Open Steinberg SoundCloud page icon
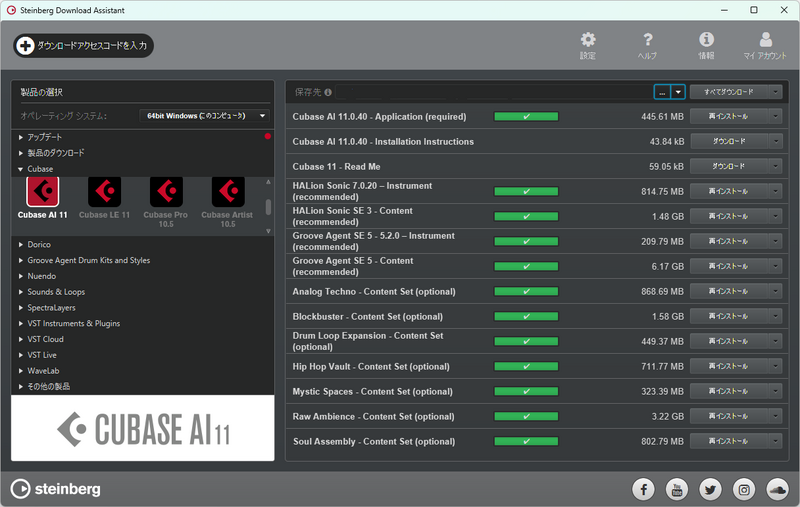This screenshot has width=800, height=507. pos(778,490)
